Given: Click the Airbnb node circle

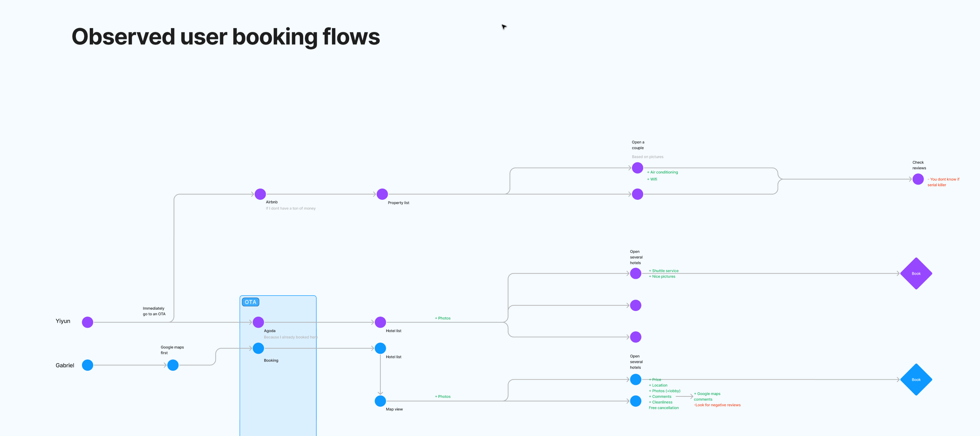Looking at the screenshot, I should coord(260,194).
